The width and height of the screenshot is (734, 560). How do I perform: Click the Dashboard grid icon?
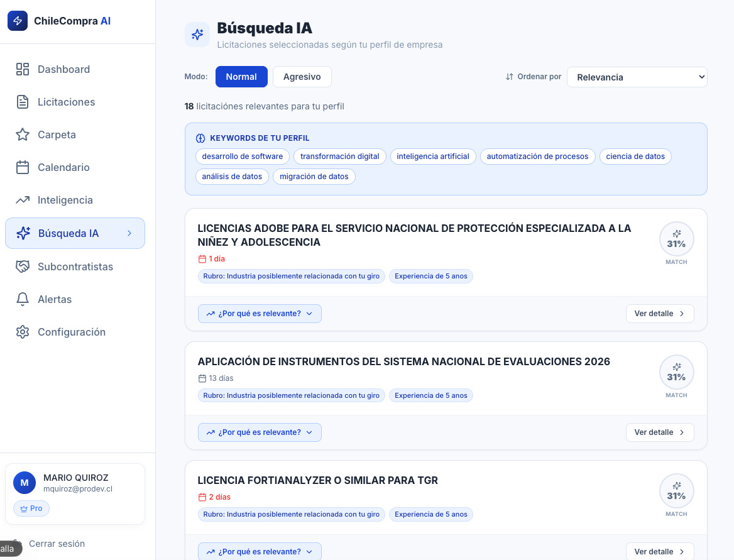23,69
